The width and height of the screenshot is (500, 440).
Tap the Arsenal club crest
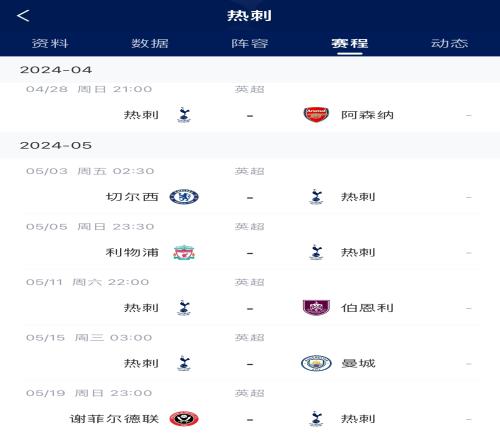(316, 115)
